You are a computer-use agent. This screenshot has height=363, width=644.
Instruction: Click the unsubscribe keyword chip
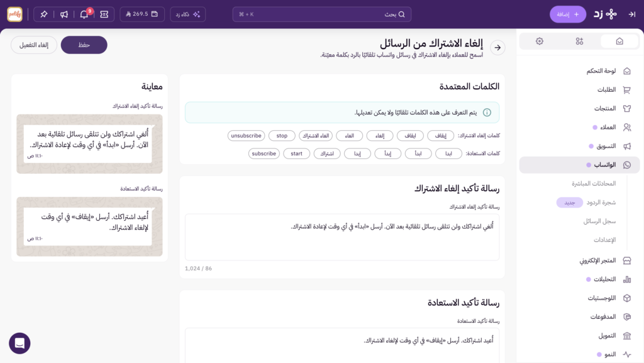tap(246, 135)
